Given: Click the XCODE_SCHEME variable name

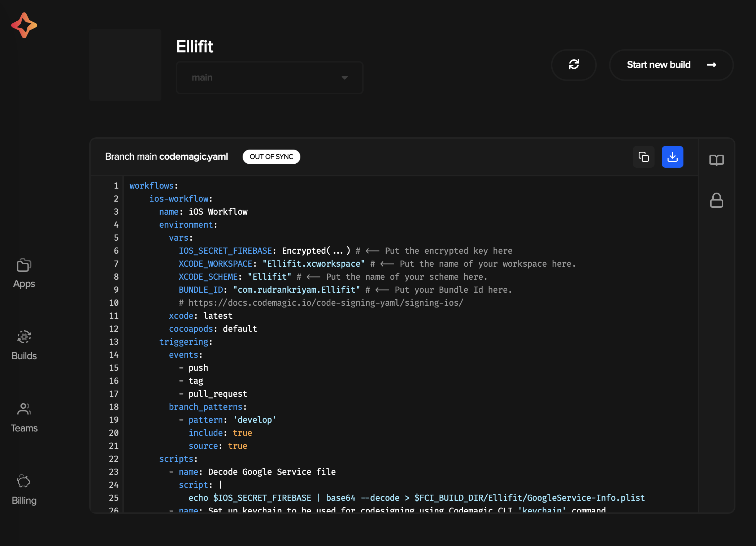Looking at the screenshot, I should click(x=208, y=277).
